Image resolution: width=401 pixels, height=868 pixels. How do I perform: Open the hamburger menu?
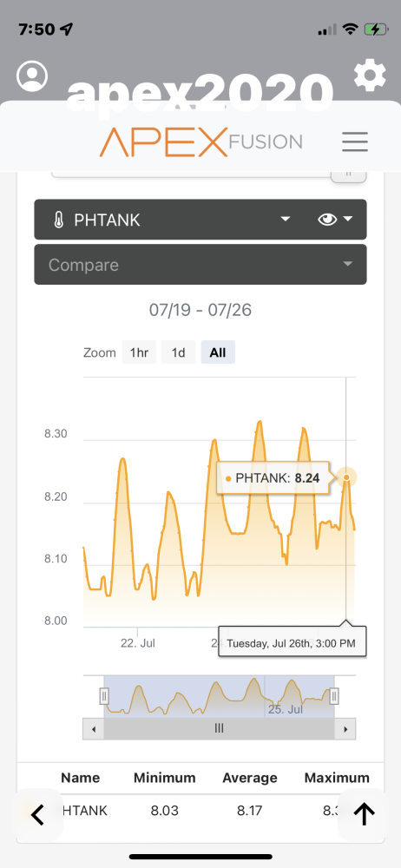(355, 142)
